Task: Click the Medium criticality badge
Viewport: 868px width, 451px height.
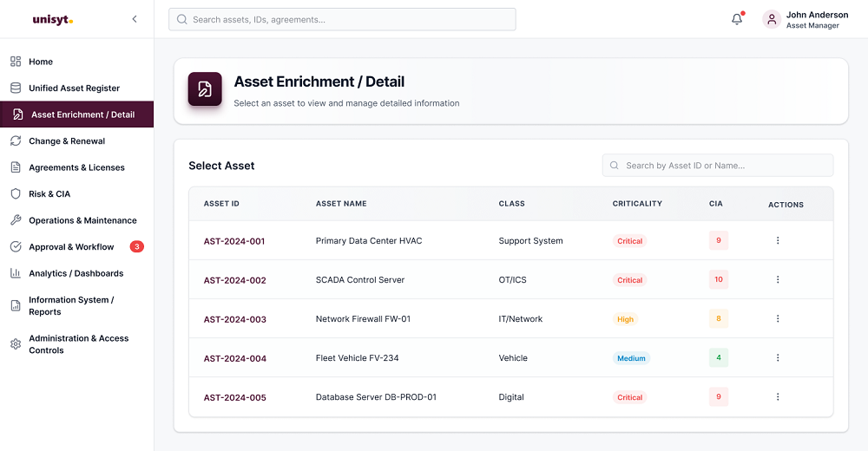Action: [631, 358]
